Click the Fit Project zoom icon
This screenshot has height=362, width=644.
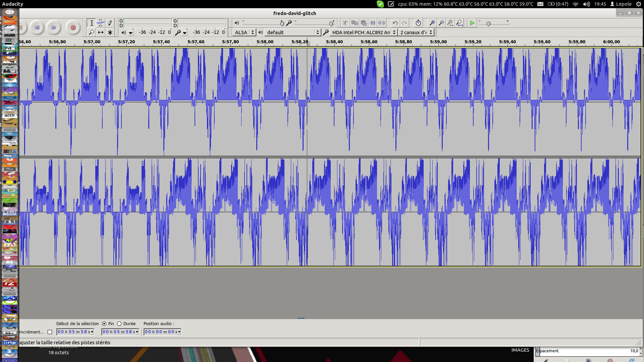coord(460,23)
